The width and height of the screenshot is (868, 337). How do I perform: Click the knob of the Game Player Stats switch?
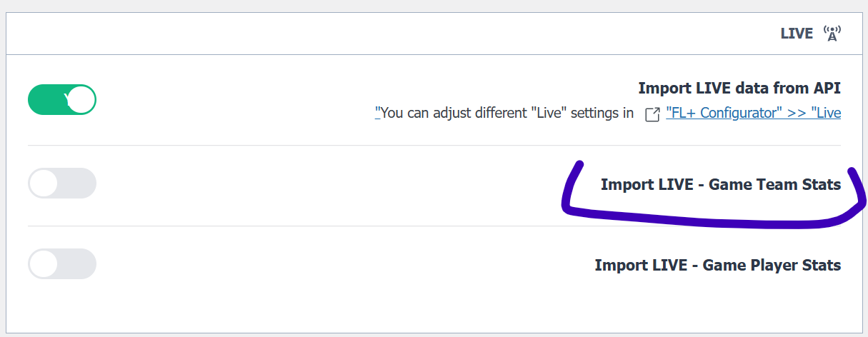44,264
